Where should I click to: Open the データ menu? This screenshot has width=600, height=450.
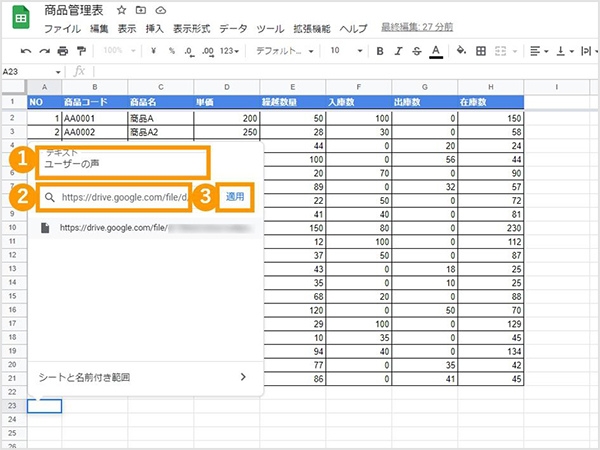coord(233,29)
